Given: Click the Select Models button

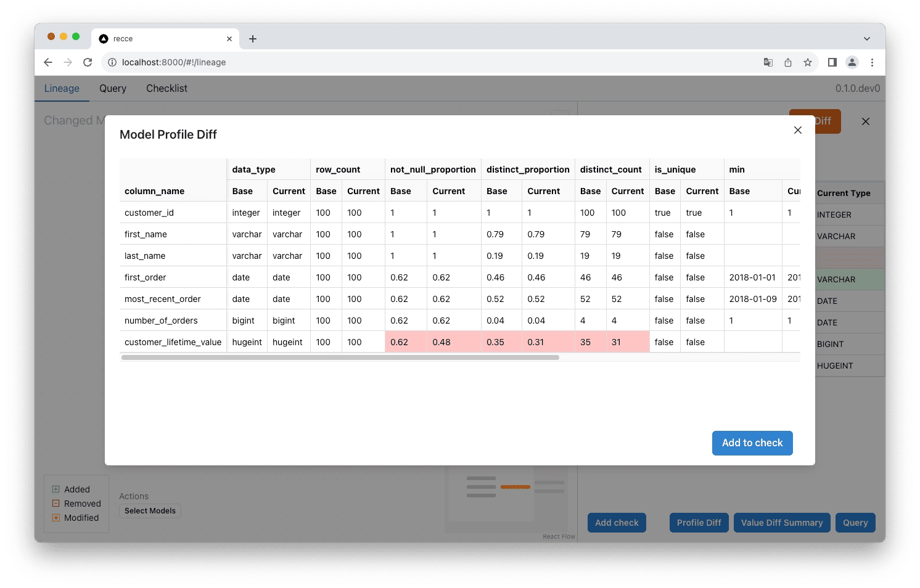Looking at the screenshot, I should pos(150,510).
